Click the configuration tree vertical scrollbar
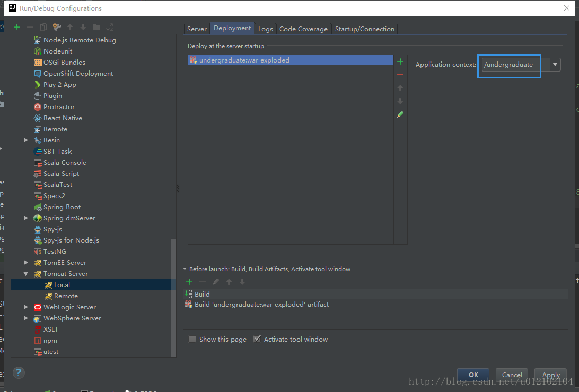 (x=173, y=297)
